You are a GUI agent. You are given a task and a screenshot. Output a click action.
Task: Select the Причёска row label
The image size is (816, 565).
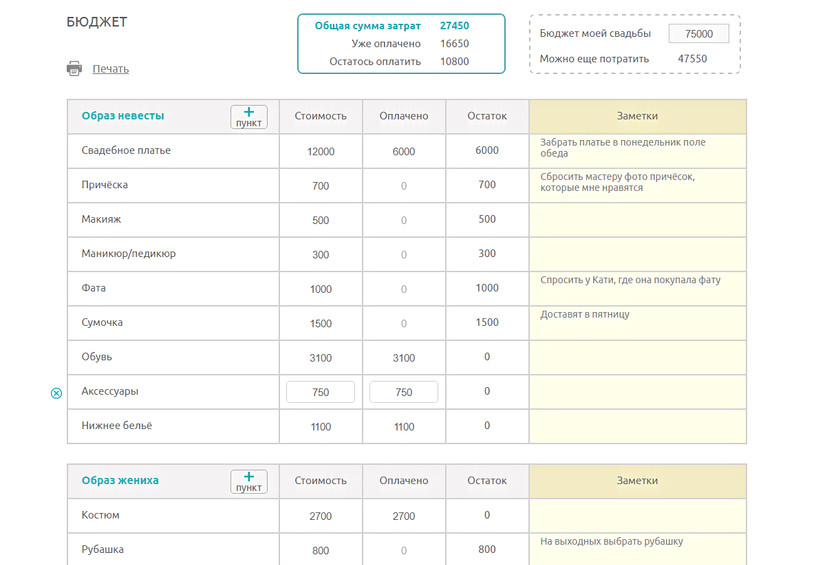click(x=104, y=185)
